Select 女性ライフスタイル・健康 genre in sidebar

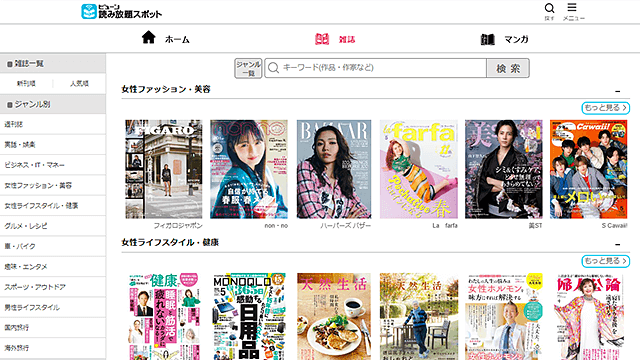pos(53,206)
